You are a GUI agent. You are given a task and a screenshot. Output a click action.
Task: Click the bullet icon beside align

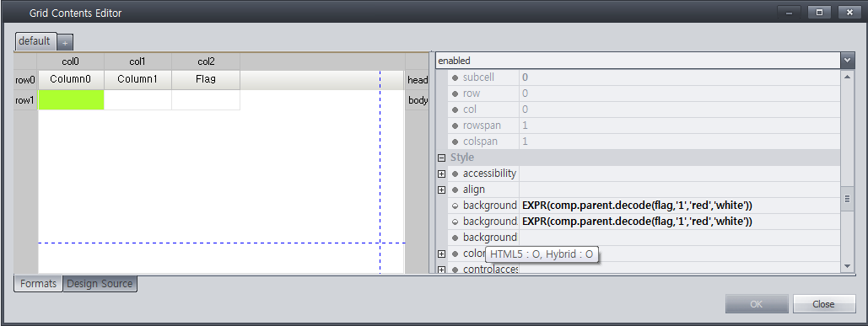[455, 190]
